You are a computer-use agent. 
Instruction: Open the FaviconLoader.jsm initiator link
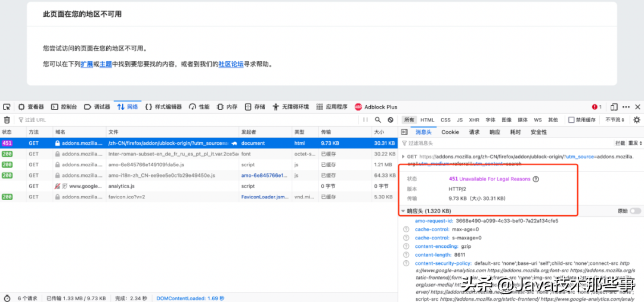point(265,197)
